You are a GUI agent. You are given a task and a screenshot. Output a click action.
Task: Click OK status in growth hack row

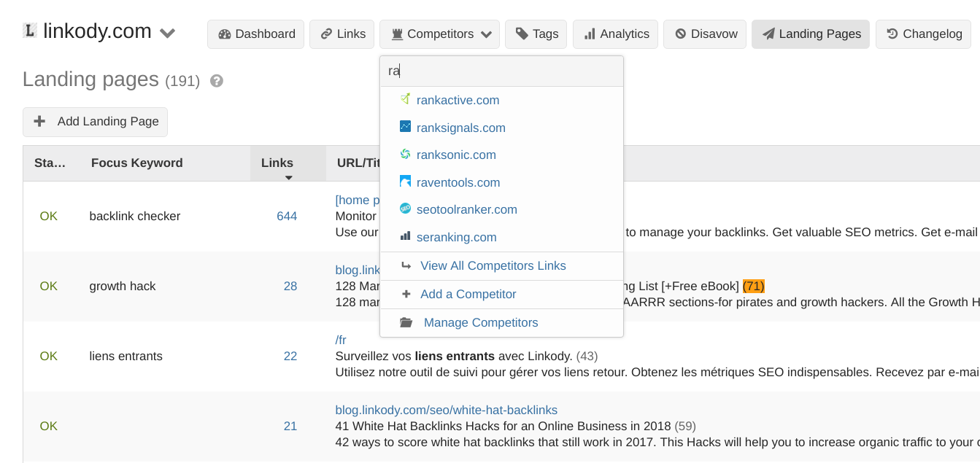[x=49, y=287]
